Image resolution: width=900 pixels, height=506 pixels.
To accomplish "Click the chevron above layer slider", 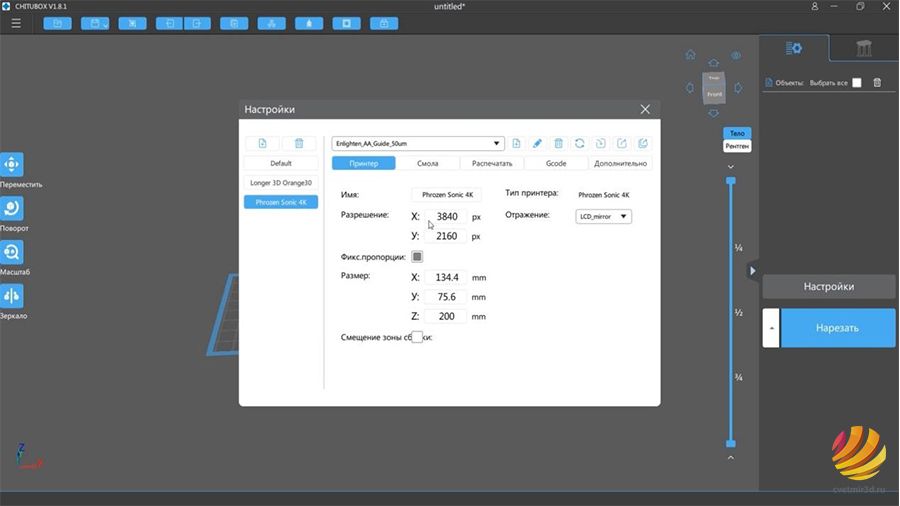I will tap(731, 166).
